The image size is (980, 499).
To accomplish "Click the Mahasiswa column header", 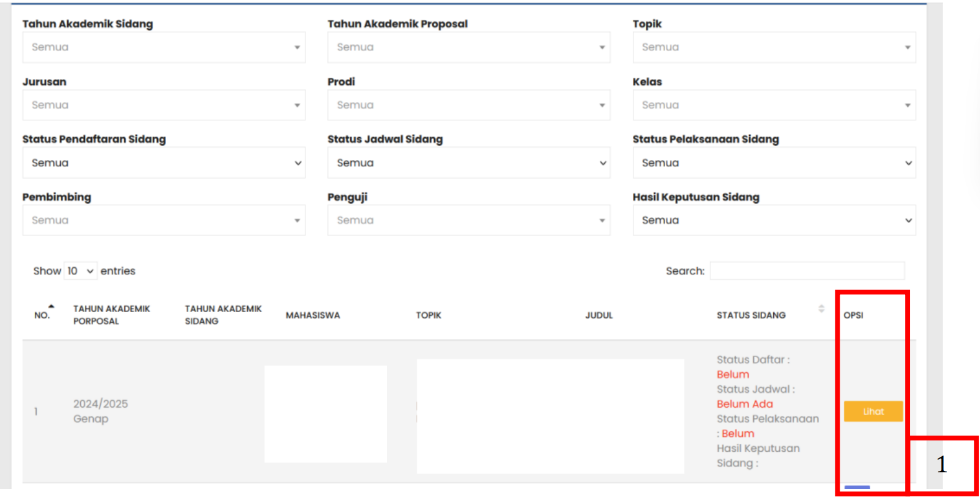I will point(312,315).
